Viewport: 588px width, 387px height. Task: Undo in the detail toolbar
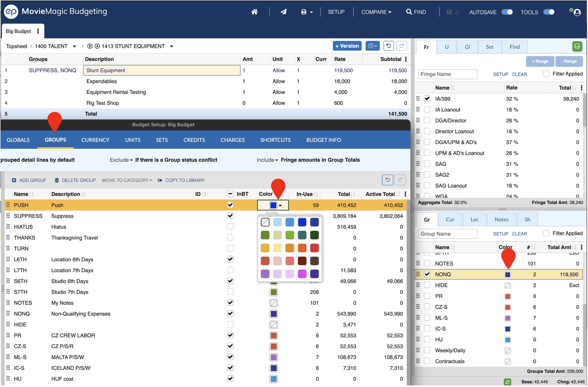(388, 46)
